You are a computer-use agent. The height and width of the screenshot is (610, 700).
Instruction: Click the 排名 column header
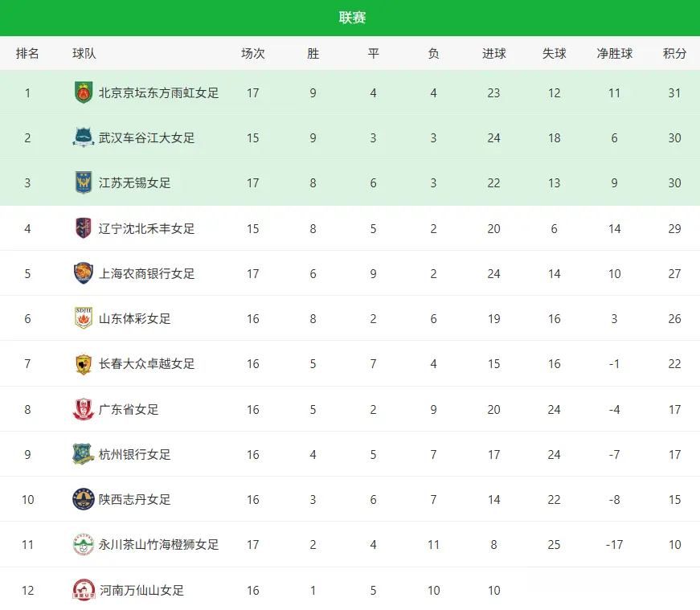pyautogui.click(x=27, y=54)
